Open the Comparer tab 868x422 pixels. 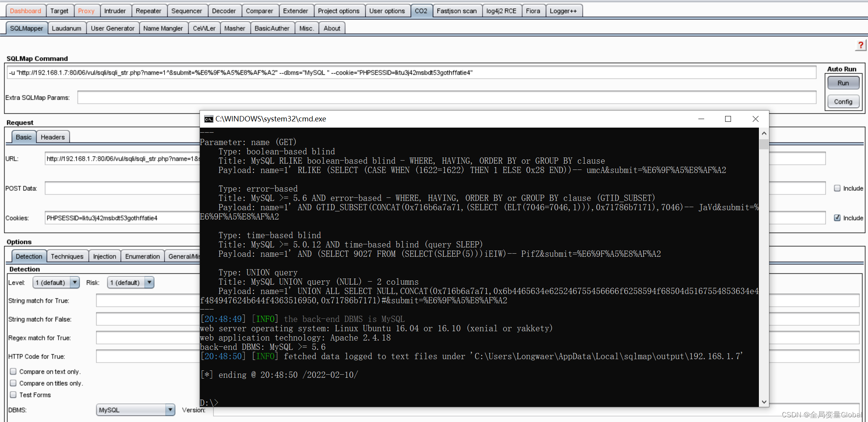(x=259, y=11)
